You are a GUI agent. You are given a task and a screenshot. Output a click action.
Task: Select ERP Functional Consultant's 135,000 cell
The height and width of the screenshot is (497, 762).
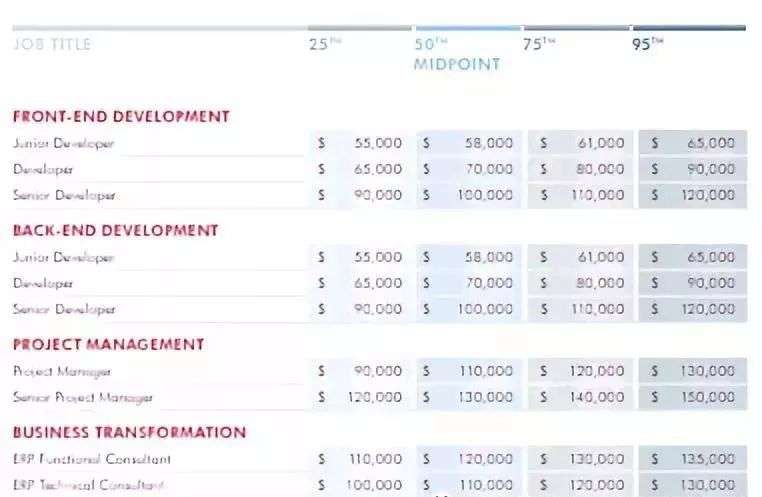click(691, 459)
